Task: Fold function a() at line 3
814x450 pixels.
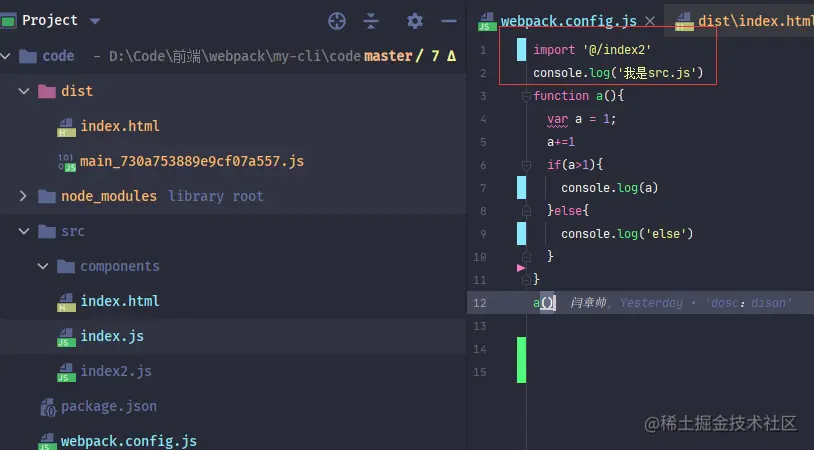Action: 526,96
